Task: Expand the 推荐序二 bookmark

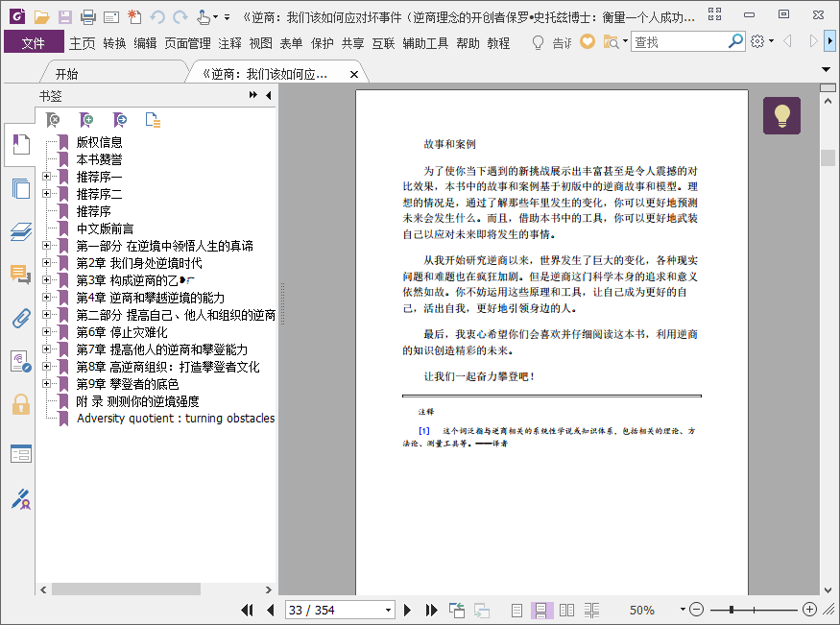Action: point(47,193)
